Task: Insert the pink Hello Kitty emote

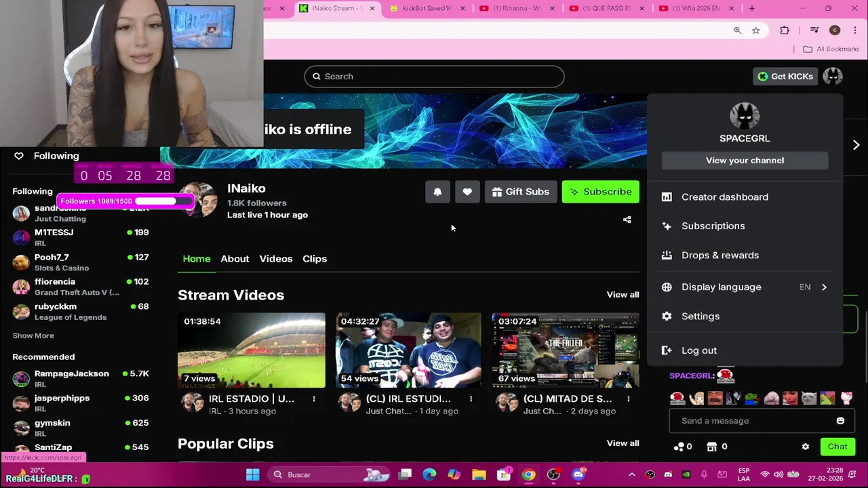Action: (846, 398)
